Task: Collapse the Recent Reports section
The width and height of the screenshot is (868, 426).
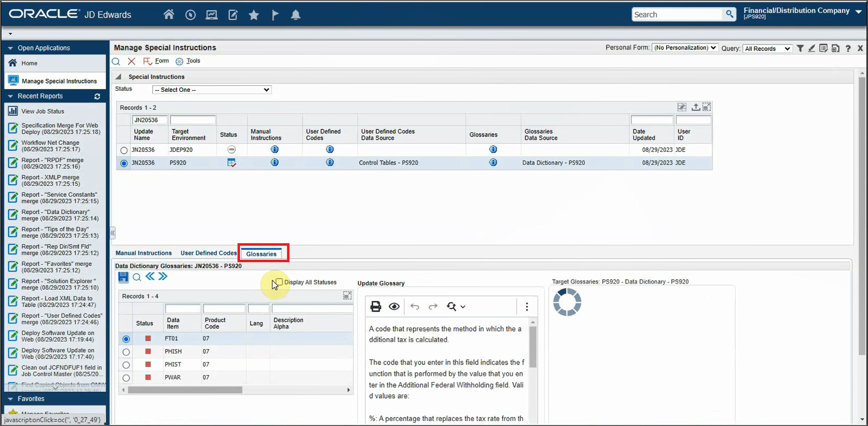Action: (x=10, y=96)
